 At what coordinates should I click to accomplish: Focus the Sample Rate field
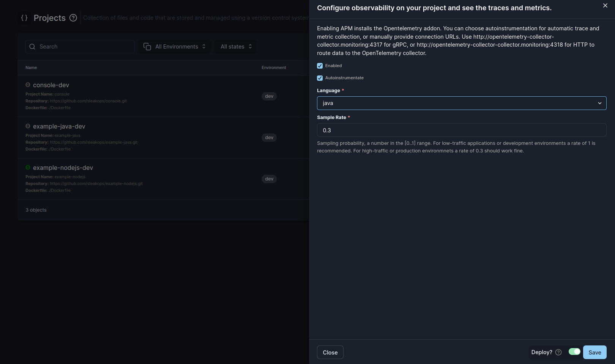(x=462, y=130)
